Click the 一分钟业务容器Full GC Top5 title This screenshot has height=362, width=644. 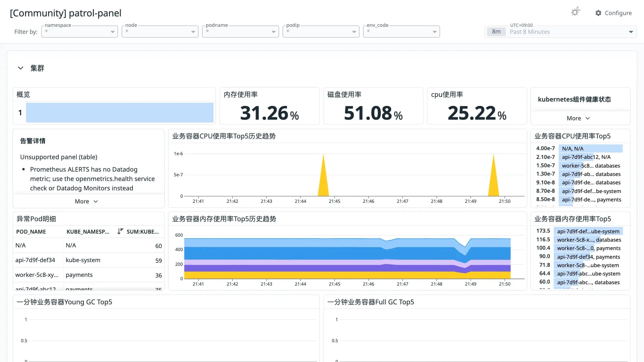[371, 302]
